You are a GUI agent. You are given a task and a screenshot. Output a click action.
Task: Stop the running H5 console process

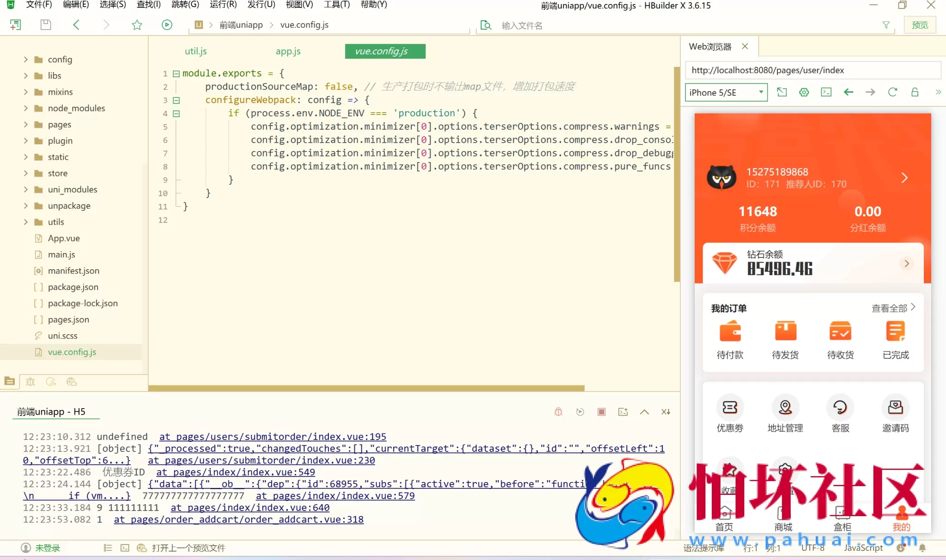click(x=601, y=411)
